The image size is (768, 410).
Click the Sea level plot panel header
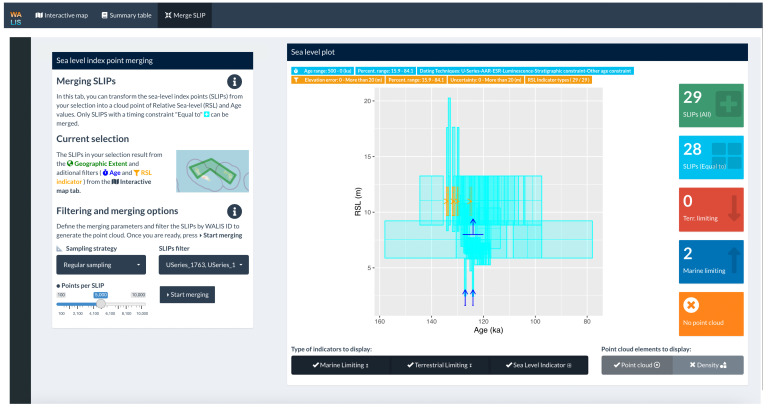point(517,52)
